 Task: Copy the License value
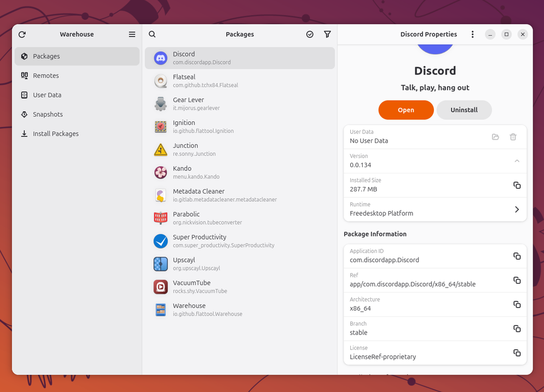pos(517,353)
